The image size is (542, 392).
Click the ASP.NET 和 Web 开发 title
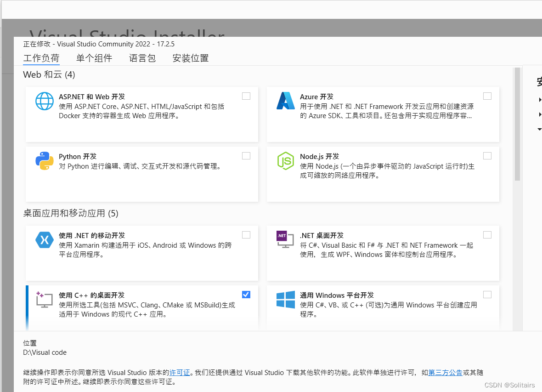click(x=92, y=97)
